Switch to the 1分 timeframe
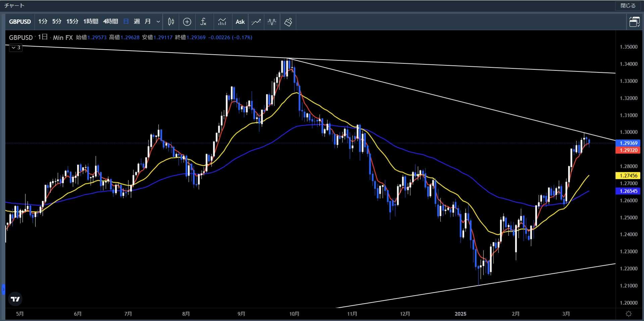This screenshot has height=321, width=644. [x=43, y=21]
